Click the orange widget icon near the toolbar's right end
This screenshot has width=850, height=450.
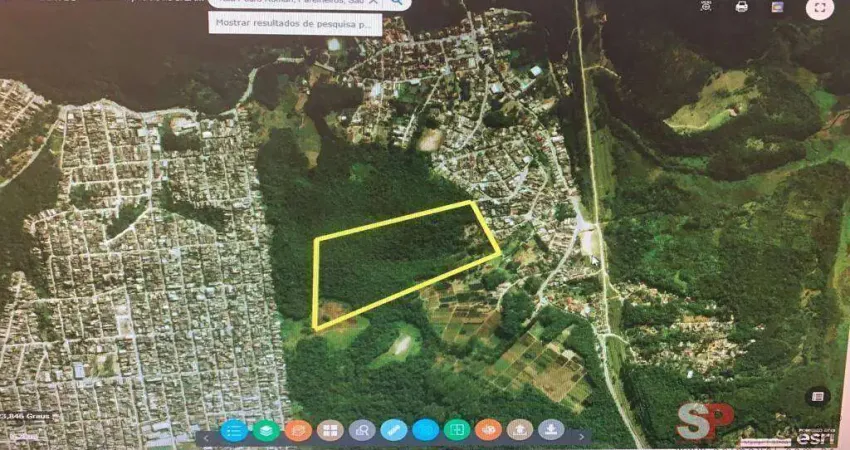[x=488, y=430]
